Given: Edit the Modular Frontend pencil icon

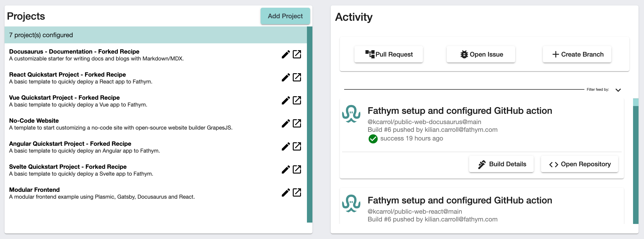Looking at the screenshot, I should pyautogui.click(x=285, y=192).
